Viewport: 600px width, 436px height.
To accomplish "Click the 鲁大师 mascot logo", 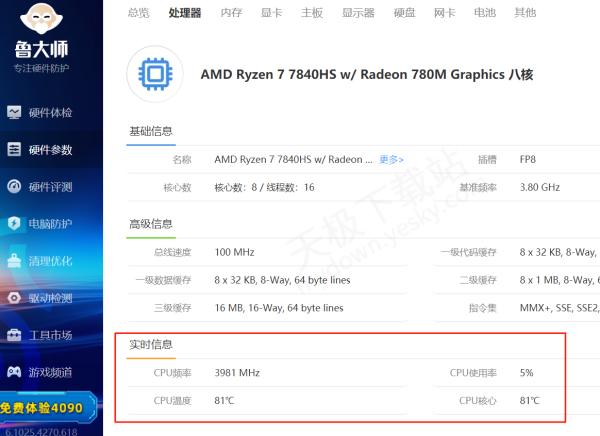I will pyautogui.click(x=41, y=18).
